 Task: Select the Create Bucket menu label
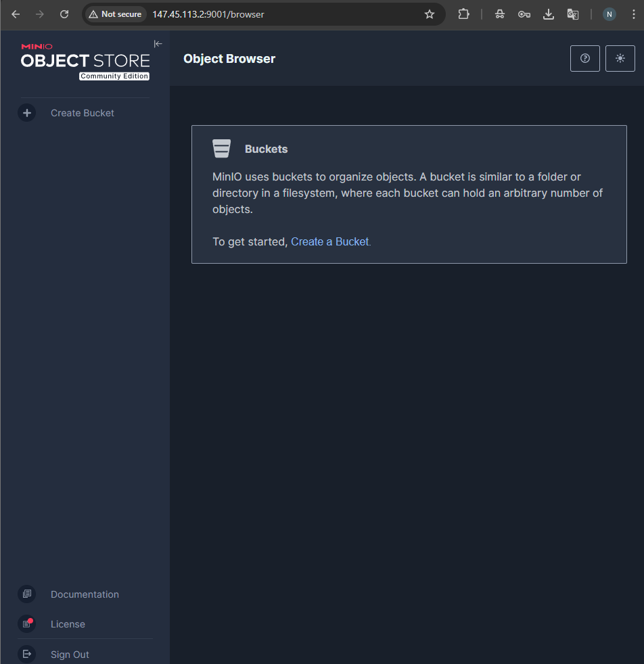point(83,113)
